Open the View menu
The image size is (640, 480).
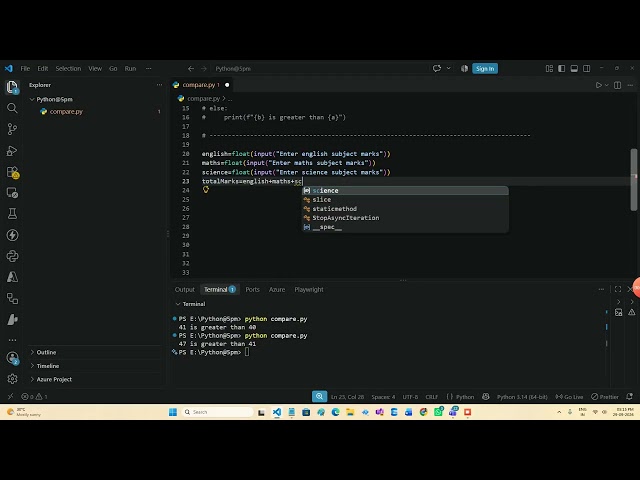click(95, 68)
